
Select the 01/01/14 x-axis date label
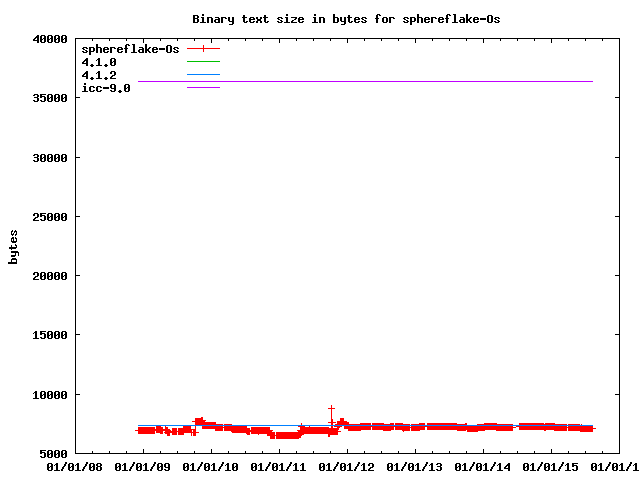[483, 467]
